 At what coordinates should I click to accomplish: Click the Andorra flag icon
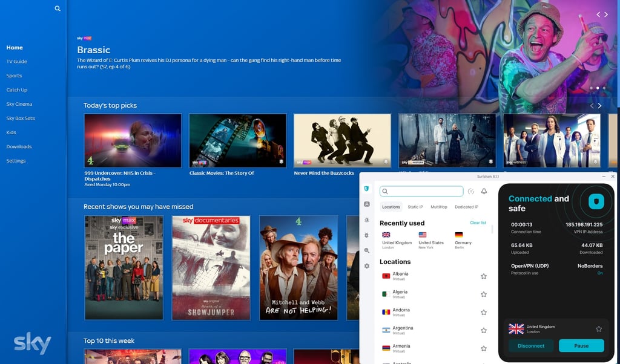tap(386, 312)
